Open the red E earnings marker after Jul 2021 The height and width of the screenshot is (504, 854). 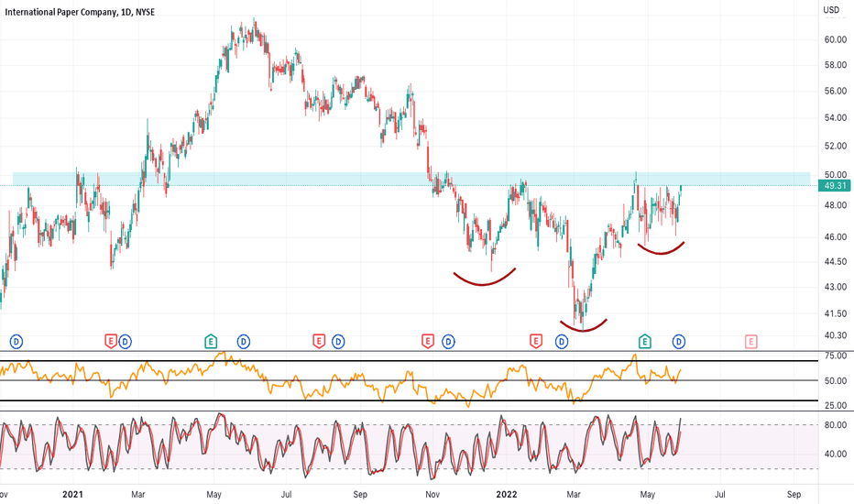(x=319, y=342)
